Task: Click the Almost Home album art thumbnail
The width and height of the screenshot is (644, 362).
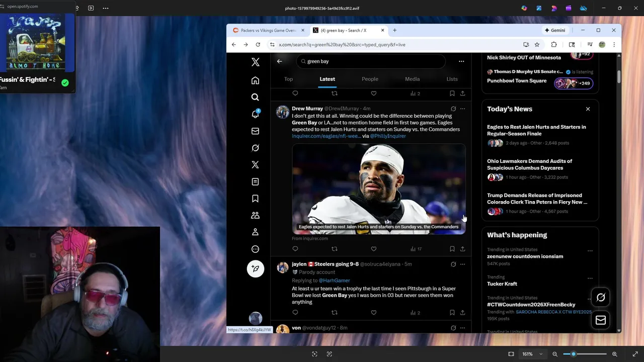Action: click(36, 43)
